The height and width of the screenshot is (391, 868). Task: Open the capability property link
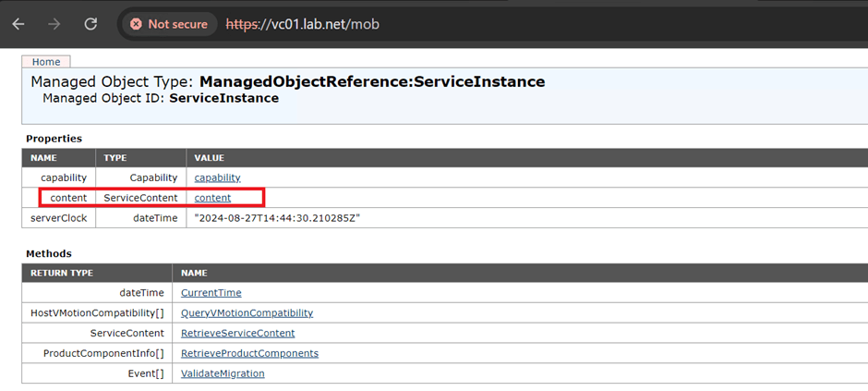(x=217, y=177)
